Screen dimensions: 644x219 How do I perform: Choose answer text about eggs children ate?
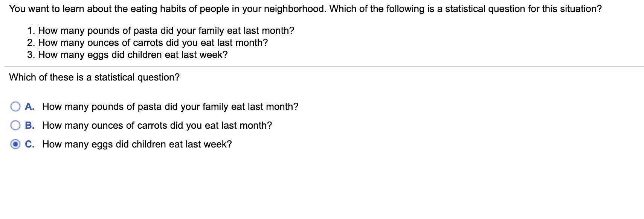point(137,144)
